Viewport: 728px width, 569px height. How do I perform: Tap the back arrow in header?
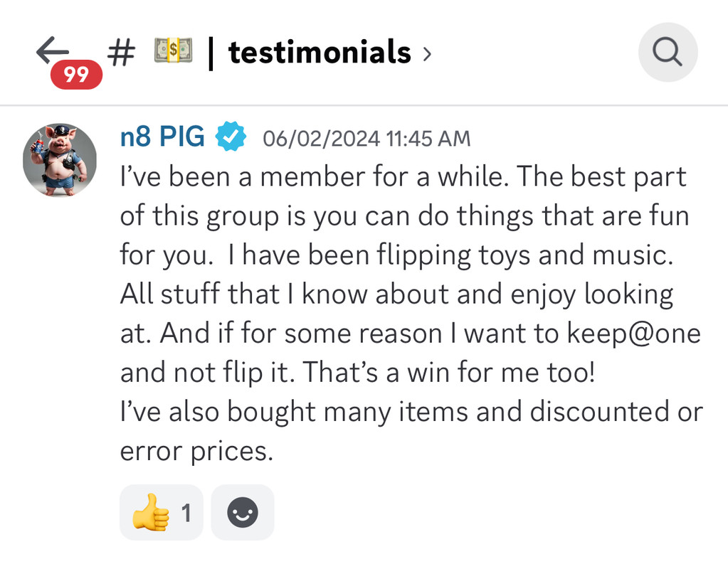53,50
